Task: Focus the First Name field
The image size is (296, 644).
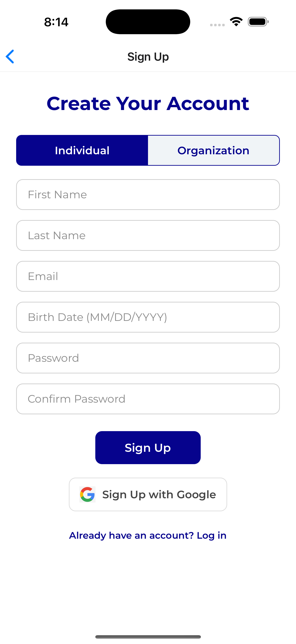Action: [x=148, y=194]
